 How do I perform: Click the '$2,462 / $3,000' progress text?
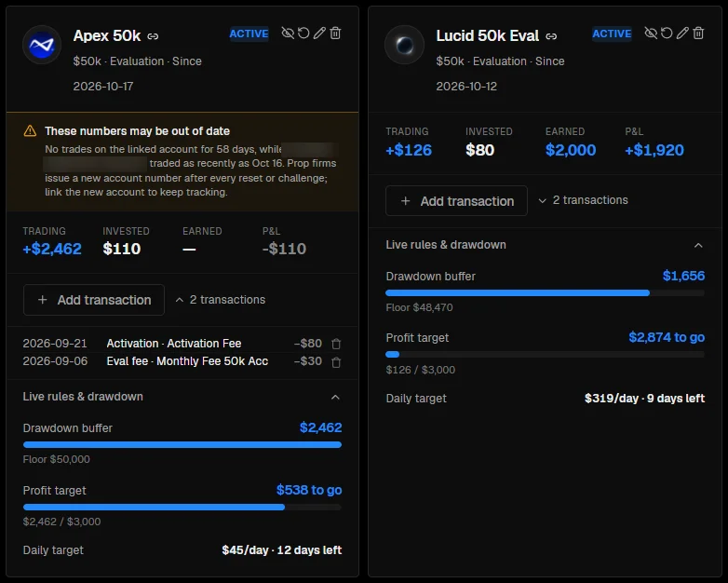pos(61,522)
